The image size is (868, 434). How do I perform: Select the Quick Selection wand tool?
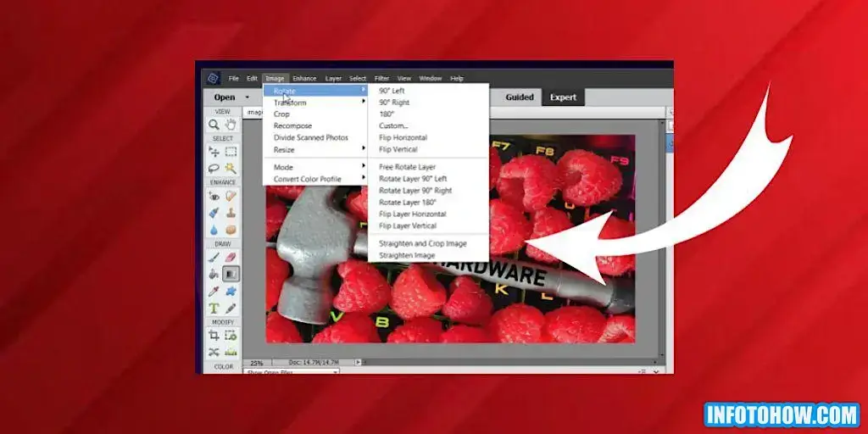click(231, 168)
